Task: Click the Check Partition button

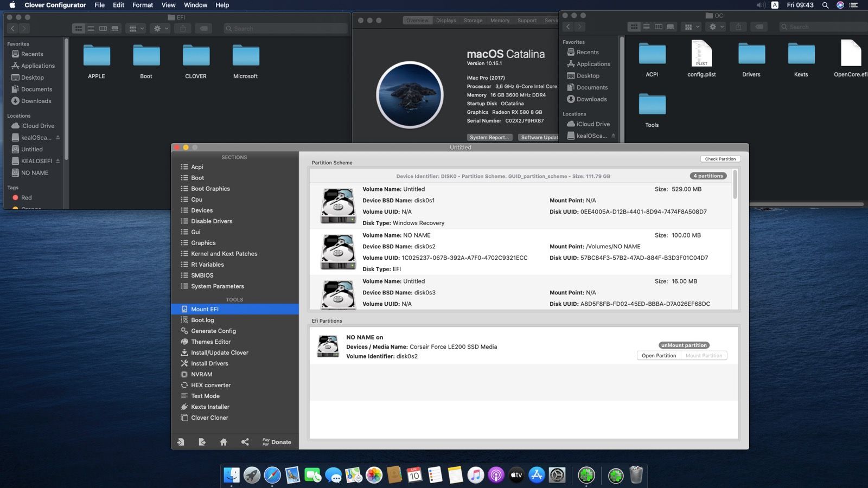Action: pos(720,159)
